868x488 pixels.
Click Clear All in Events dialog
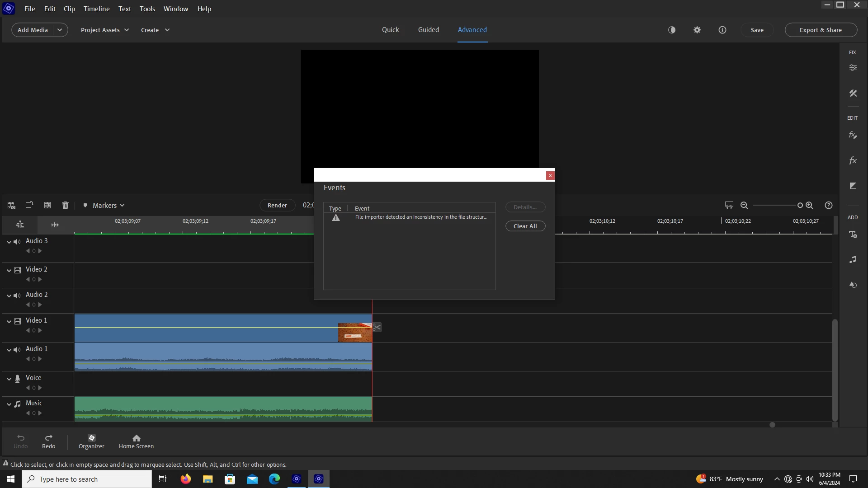[525, 226]
